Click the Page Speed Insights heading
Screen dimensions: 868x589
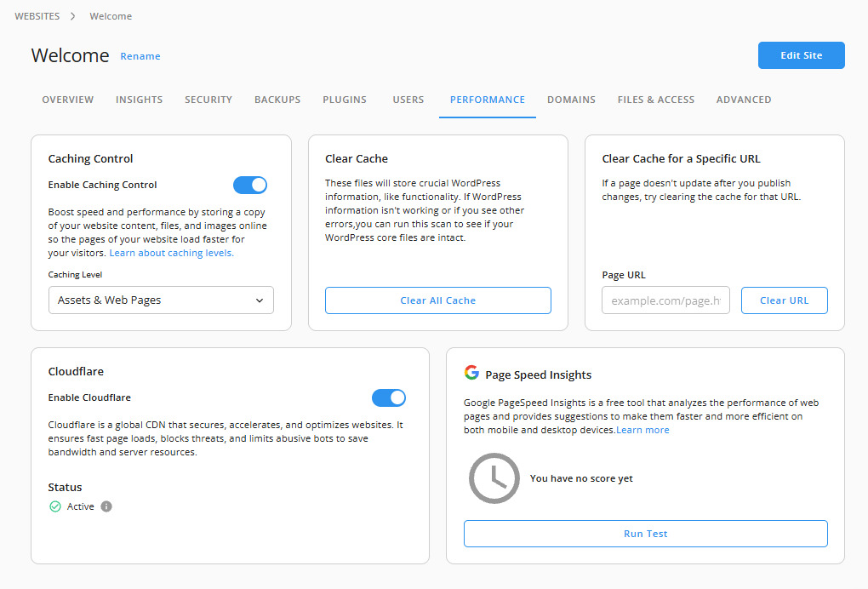538,375
